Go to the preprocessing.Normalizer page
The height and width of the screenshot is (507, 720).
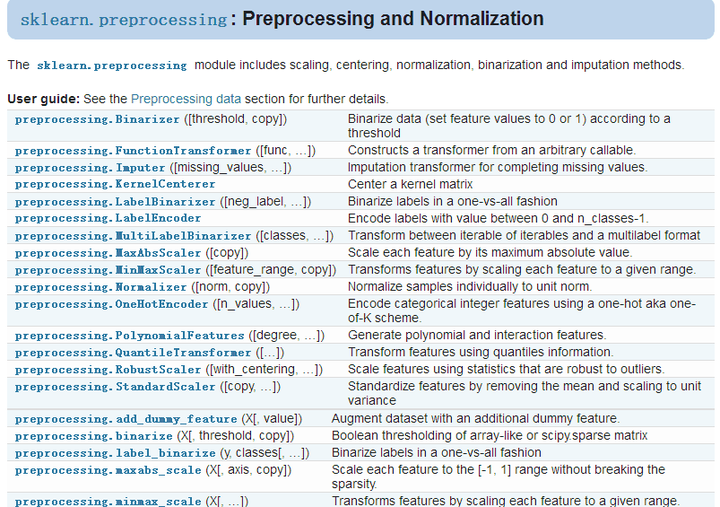(101, 287)
